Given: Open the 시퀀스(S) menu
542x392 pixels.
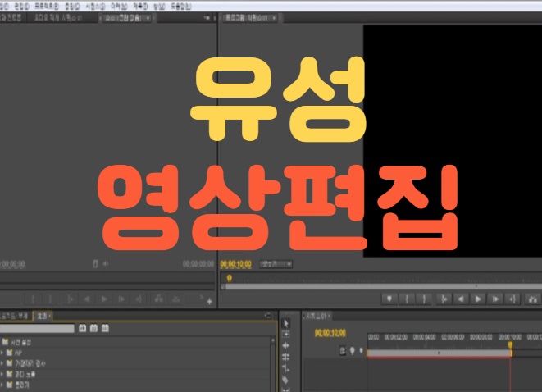Looking at the screenshot, I should tap(95, 7).
